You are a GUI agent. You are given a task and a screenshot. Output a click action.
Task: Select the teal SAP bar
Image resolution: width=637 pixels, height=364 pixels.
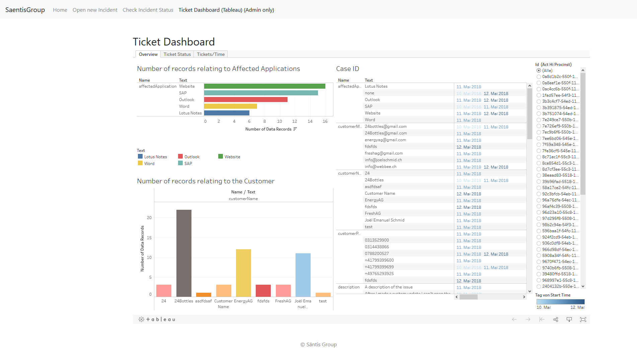[x=261, y=93]
